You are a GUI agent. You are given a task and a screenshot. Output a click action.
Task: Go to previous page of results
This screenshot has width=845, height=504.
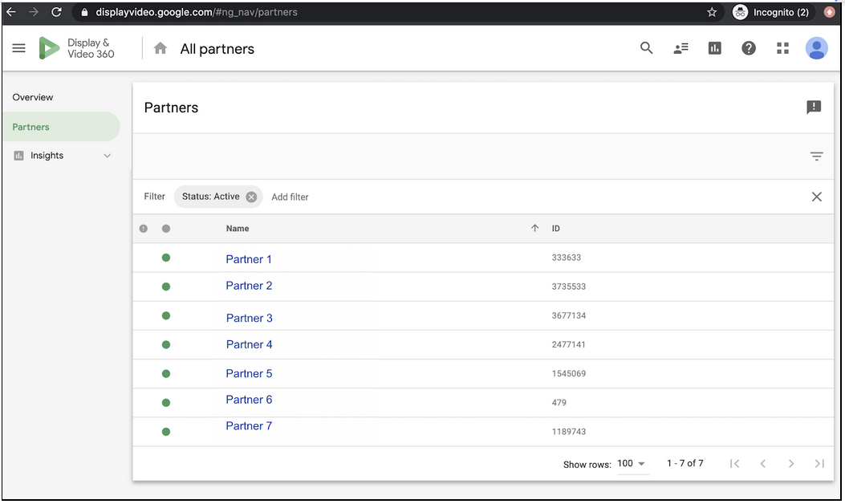762,464
